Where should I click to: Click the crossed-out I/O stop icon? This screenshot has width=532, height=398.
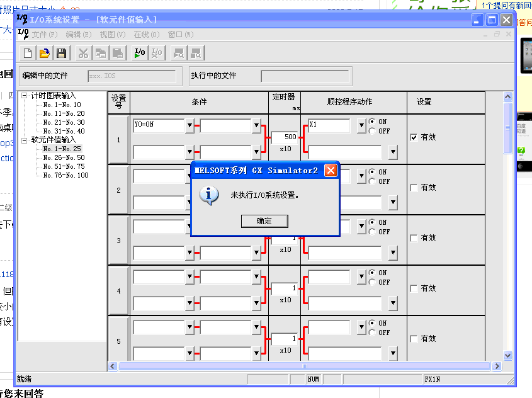[157, 54]
